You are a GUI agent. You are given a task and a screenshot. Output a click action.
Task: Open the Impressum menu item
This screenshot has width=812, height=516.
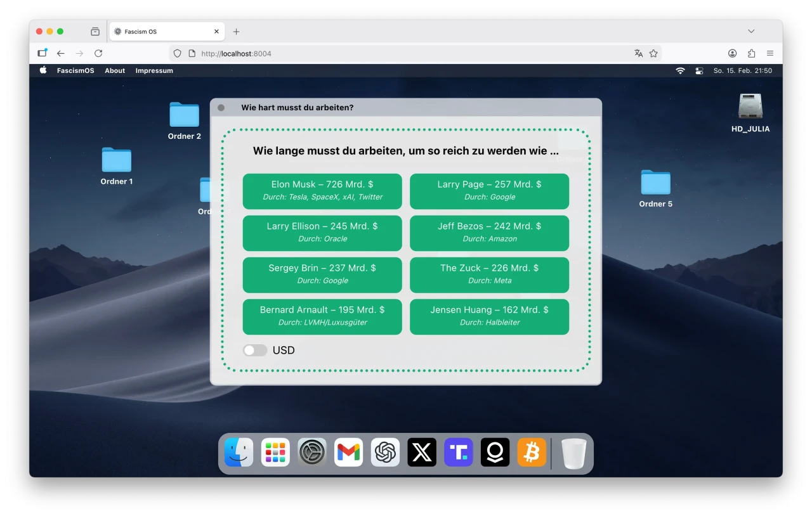pos(154,71)
